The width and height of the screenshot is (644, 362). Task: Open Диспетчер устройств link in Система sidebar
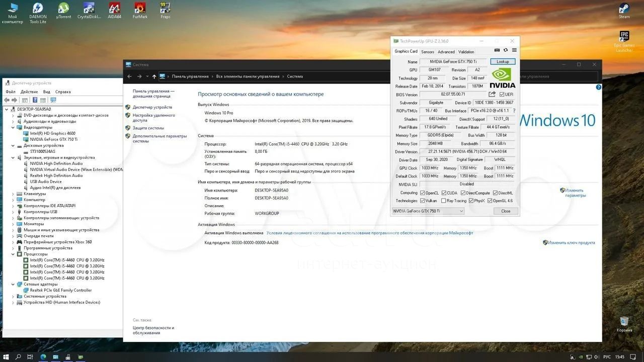click(x=152, y=107)
